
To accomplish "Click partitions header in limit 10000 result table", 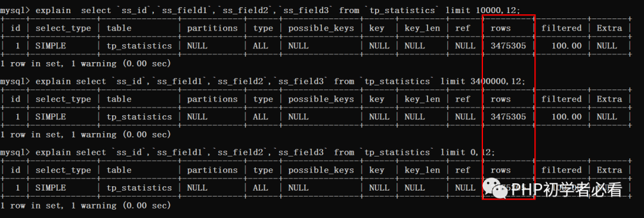I will point(212,28).
